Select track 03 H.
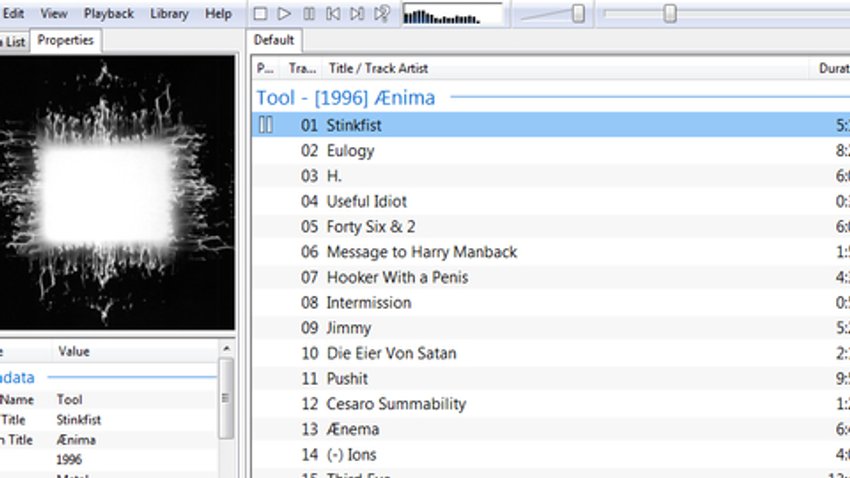This screenshot has width=850, height=478. [551, 176]
